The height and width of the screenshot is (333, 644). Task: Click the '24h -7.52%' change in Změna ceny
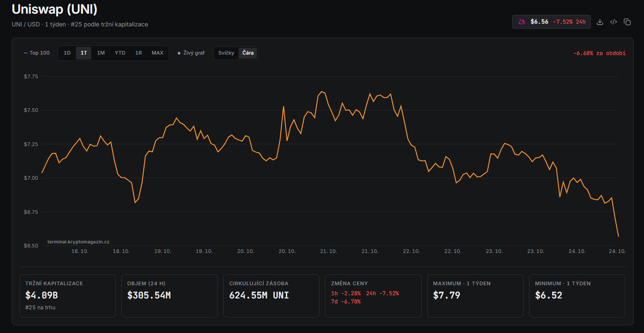(x=382, y=293)
